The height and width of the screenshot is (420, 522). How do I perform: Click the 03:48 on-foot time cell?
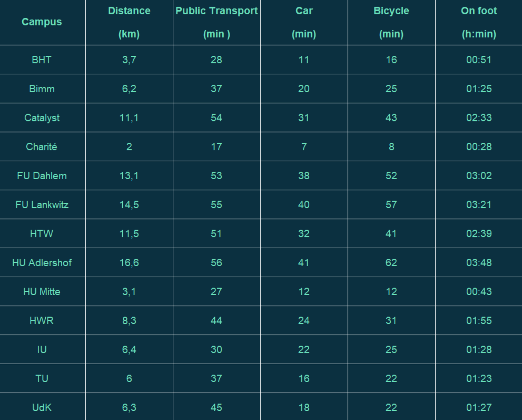[x=479, y=263]
